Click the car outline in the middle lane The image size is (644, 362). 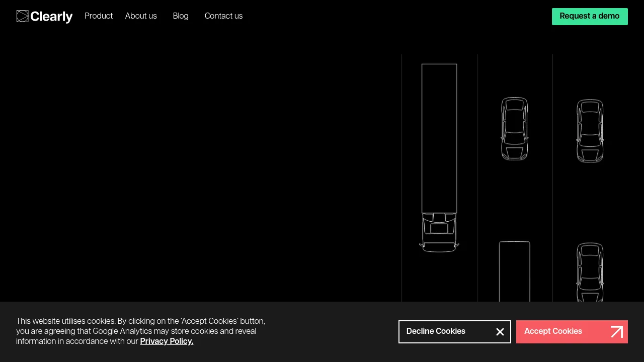click(x=514, y=129)
